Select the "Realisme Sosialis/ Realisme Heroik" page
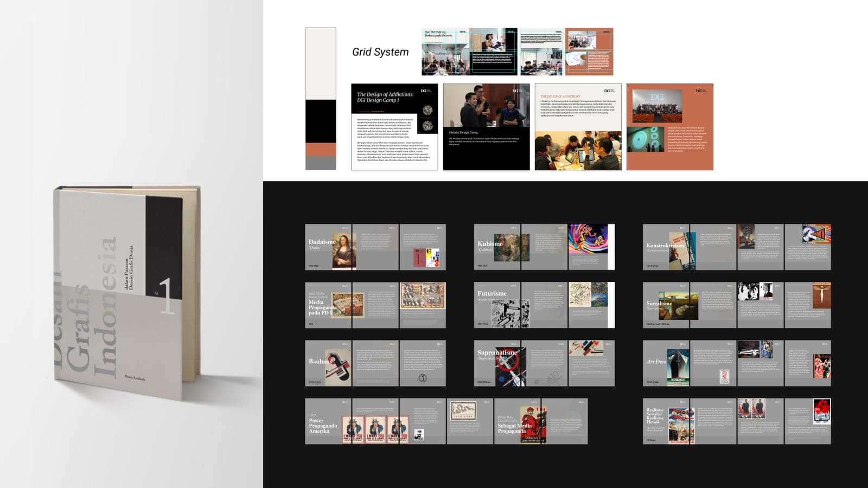868x488 pixels. tap(666, 421)
